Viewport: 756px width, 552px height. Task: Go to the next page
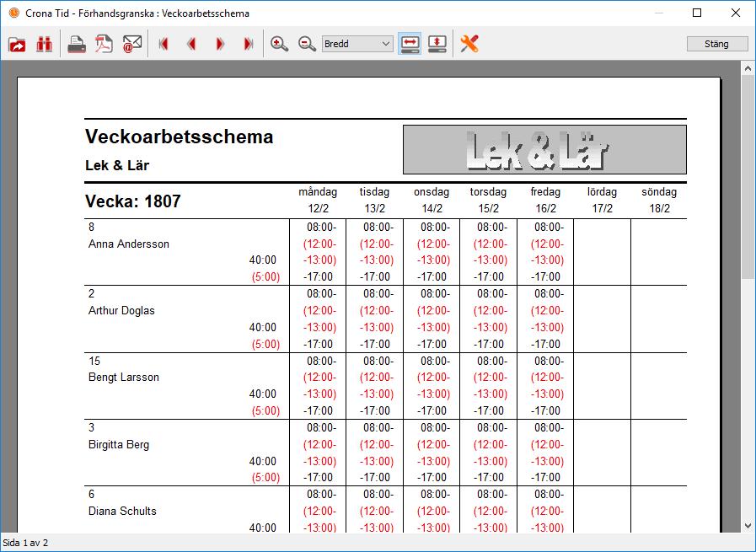point(220,45)
